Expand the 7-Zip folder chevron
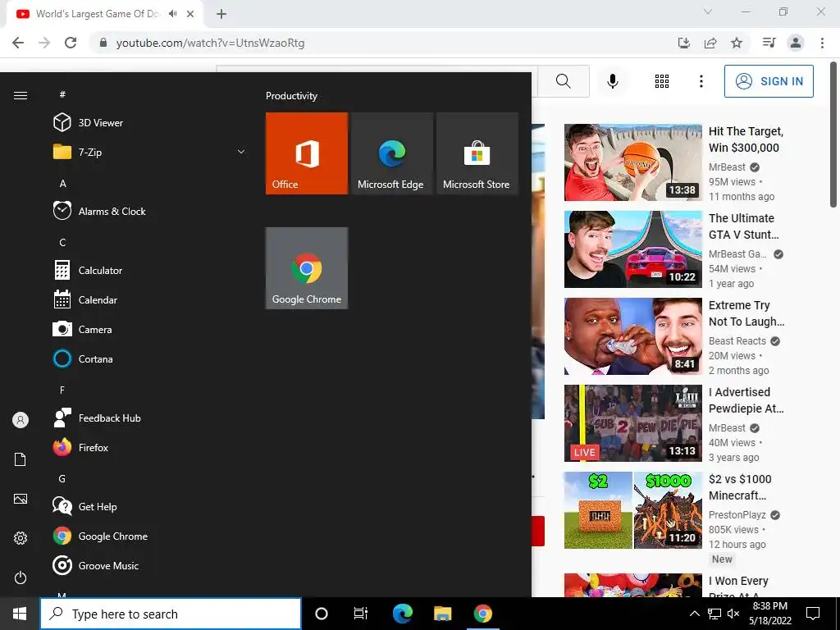Viewport: 840px width, 630px height. (241, 152)
